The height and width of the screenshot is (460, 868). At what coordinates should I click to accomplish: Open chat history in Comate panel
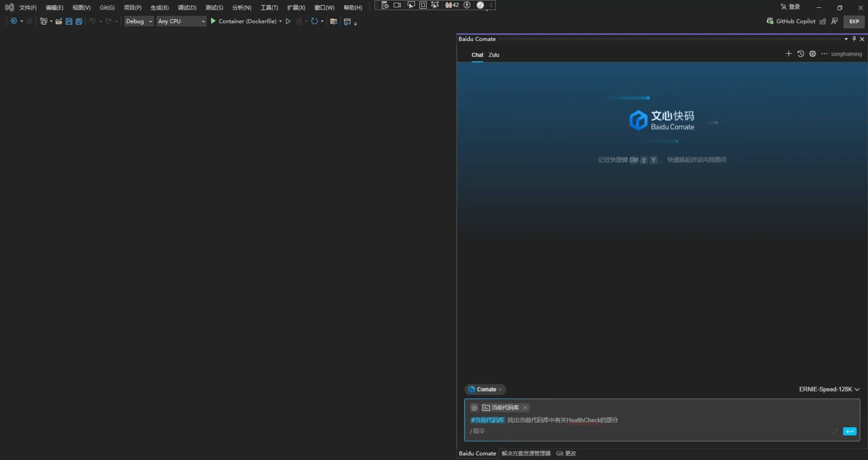click(x=800, y=54)
